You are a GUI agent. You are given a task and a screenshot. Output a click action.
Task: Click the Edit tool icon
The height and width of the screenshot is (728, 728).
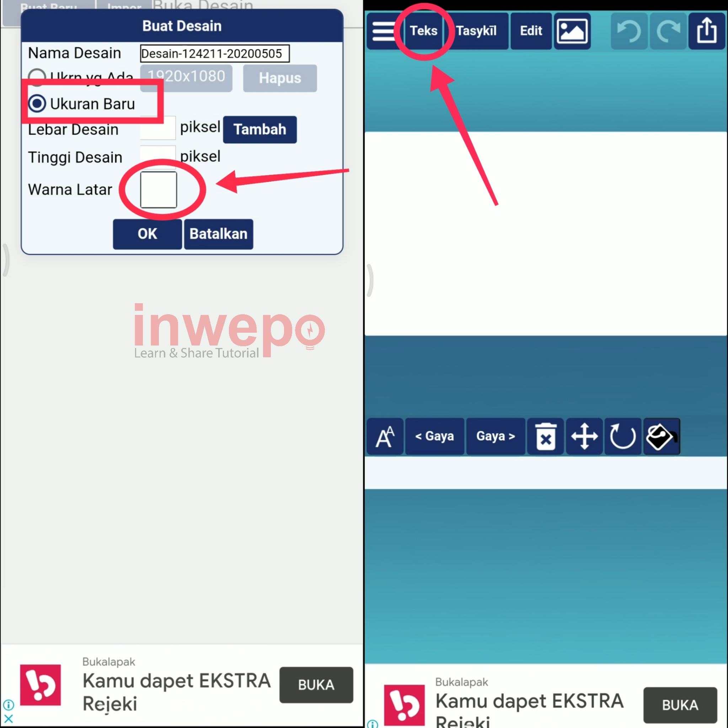click(531, 30)
